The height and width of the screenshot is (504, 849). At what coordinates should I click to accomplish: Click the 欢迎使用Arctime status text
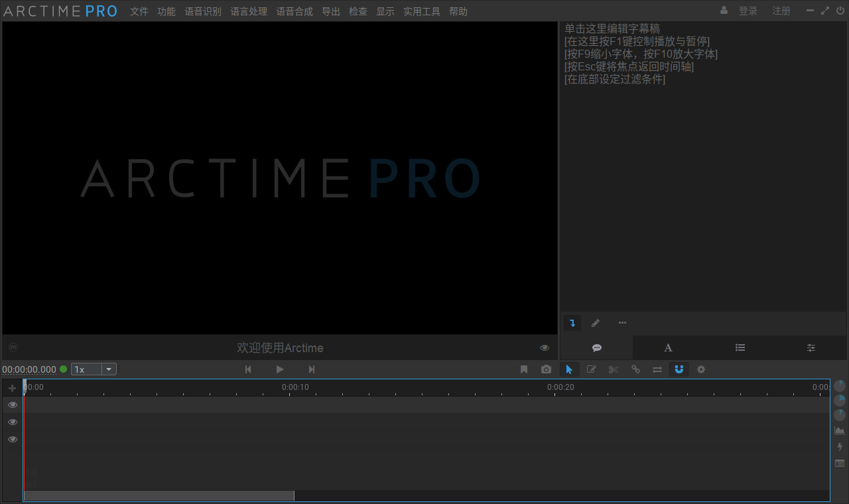(x=280, y=348)
